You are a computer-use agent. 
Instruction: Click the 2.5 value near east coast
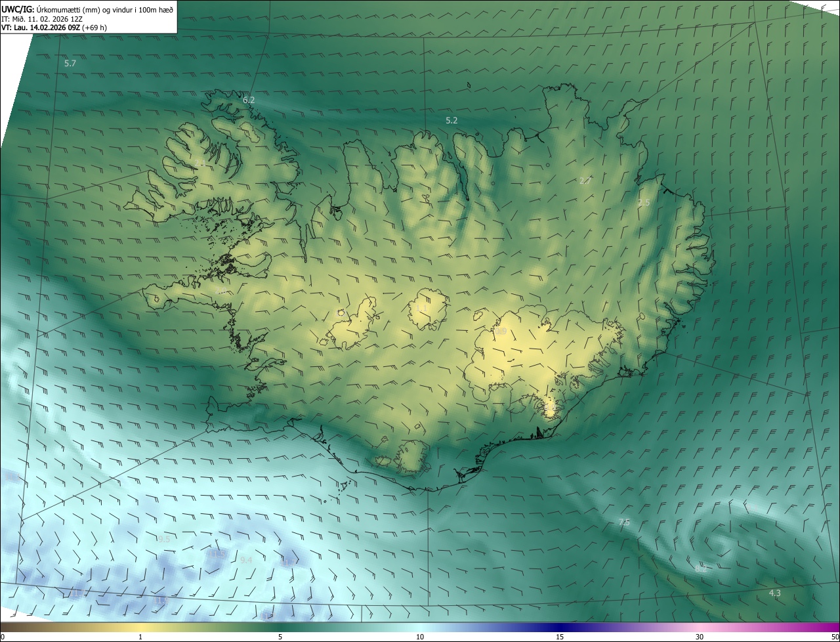[x=644, y=203]
